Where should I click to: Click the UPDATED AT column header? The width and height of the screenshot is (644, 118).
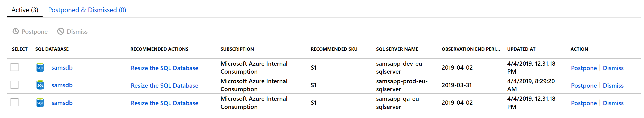pyautogui.click(x=521, y=49)
